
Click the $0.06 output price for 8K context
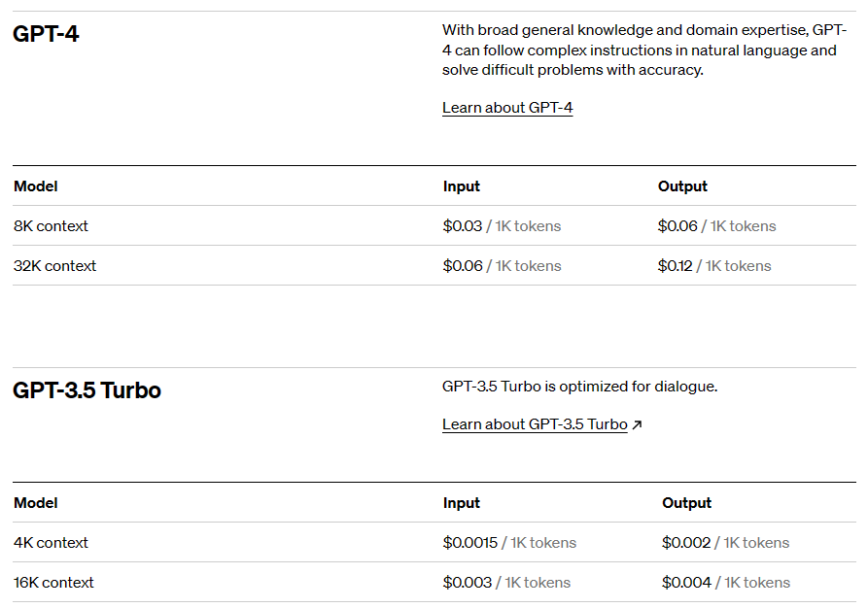click(x=677, y=225)
